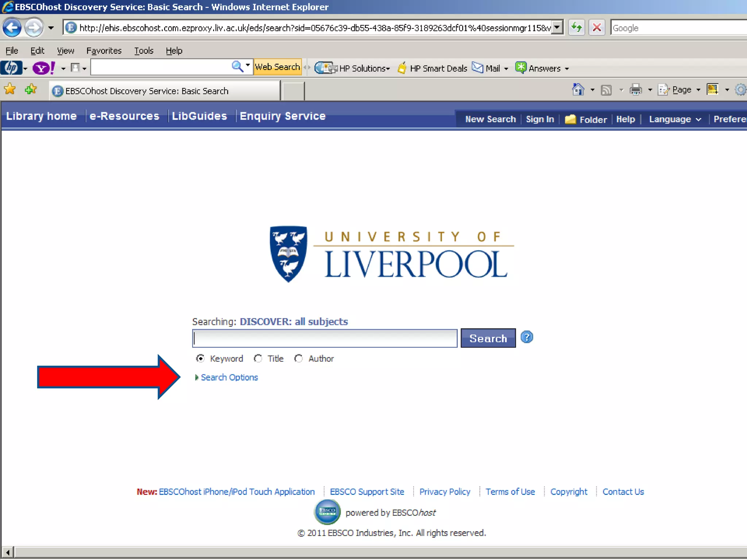Click the Refresh page icon
Image resolution: width=747 pixels, height=560 pixels.
576,28
